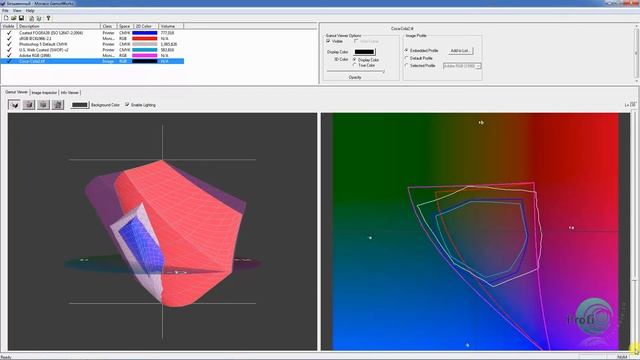
Task: Open the File menu
Action: (5, 11)
